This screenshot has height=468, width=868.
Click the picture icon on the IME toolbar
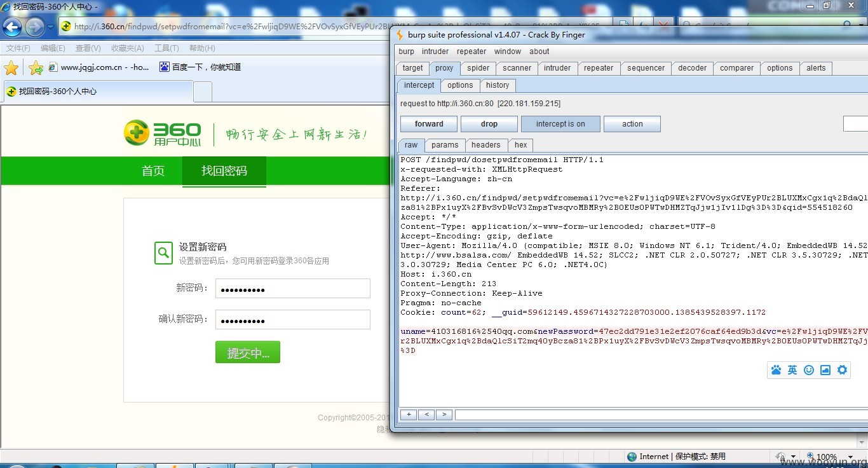click(x=825, y=370)
